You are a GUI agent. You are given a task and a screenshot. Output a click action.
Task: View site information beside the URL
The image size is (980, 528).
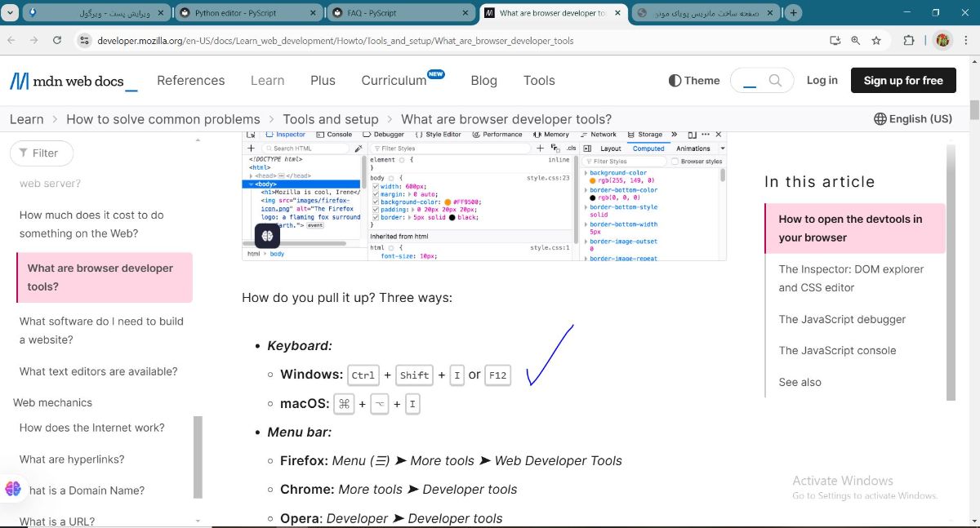(x=84, y=40)
